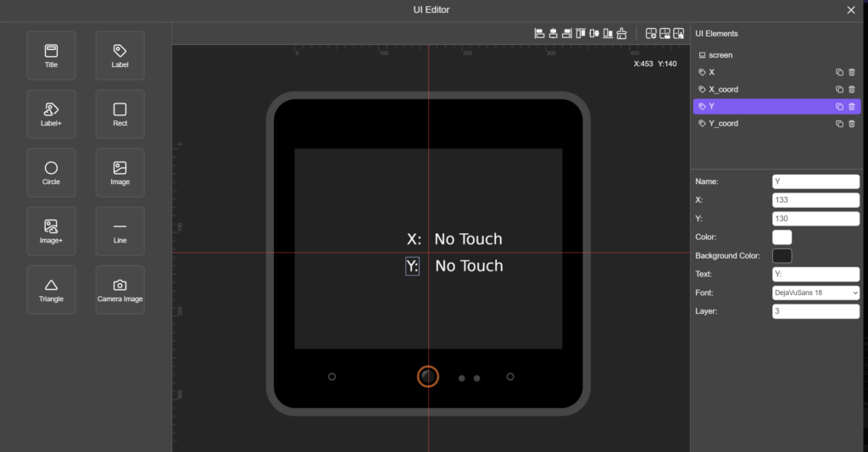Screen dimensions: 868x452
Task: Add a Label widget from the palette
Action: pyautogui.click(x=120, y=56)
